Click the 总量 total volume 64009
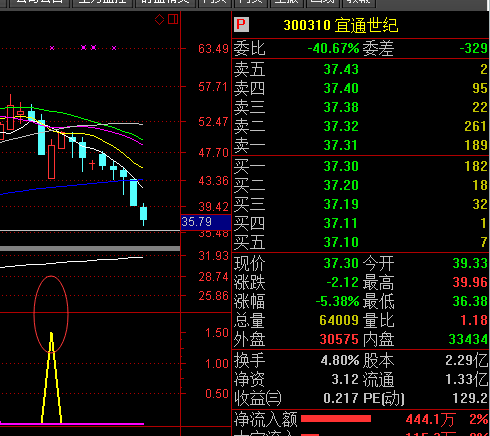 click(x=339, y=320)
